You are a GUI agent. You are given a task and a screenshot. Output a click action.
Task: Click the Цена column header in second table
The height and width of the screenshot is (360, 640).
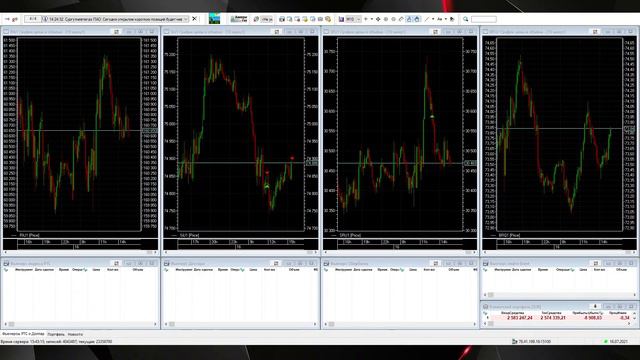[253, 270]
